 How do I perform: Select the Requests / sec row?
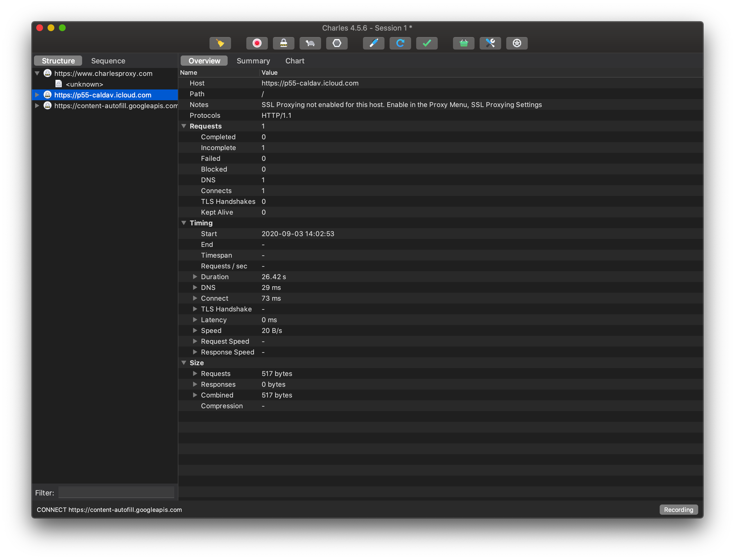(x=441, y=266)
